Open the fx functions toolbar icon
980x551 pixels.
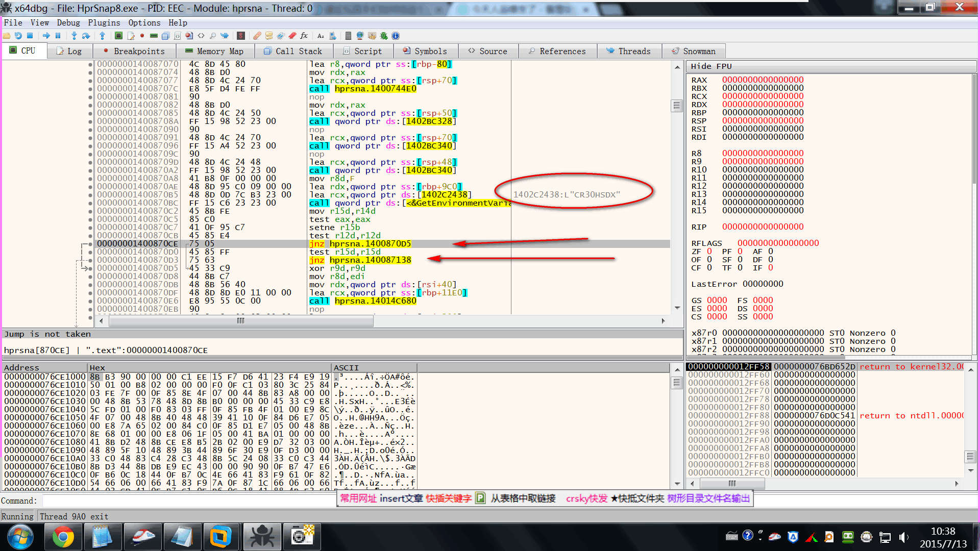pyautogui.click(x=304, y=36)
